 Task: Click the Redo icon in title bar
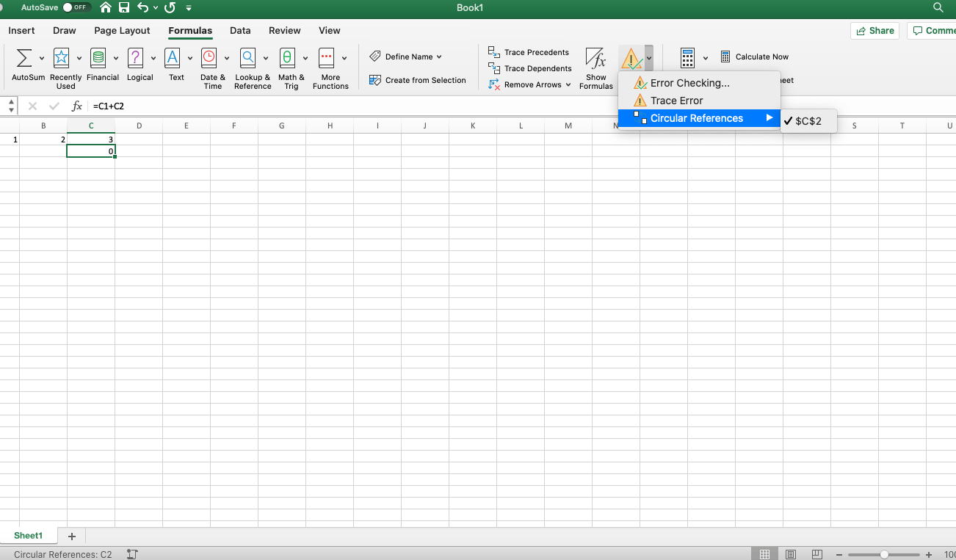(170, 8)
